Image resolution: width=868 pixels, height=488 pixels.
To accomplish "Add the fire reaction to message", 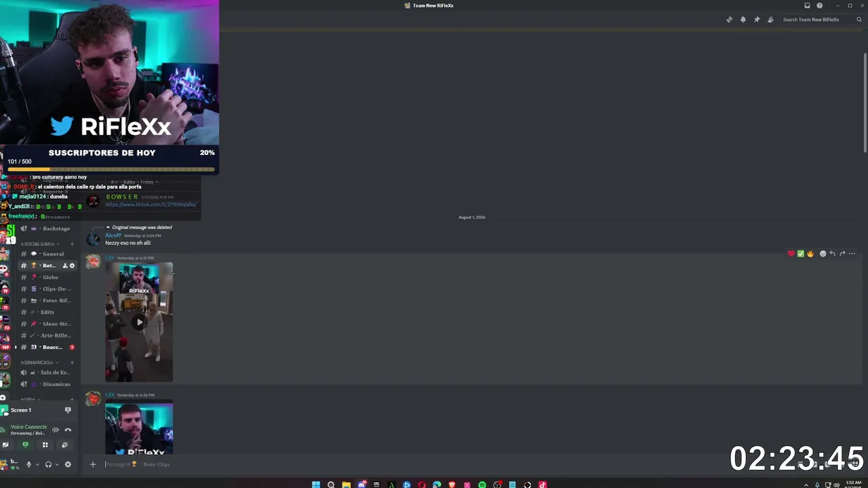I will click(810, 253).
